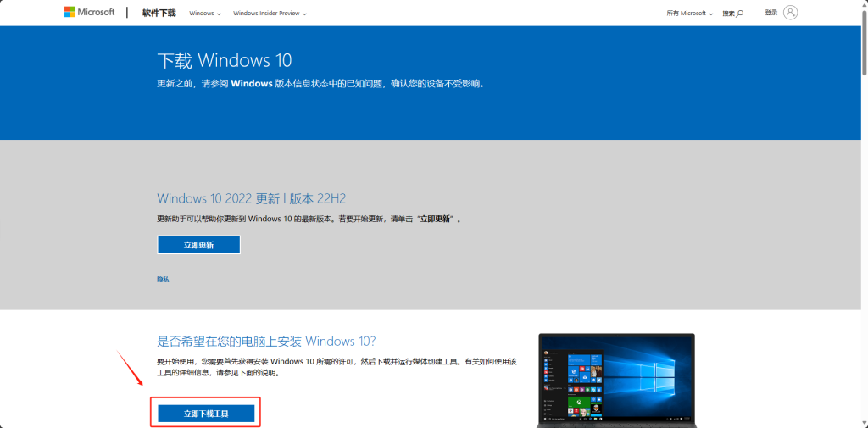Click the 登录 sign-in link
This screenshot has height=428, width=868.
(771, 13)
